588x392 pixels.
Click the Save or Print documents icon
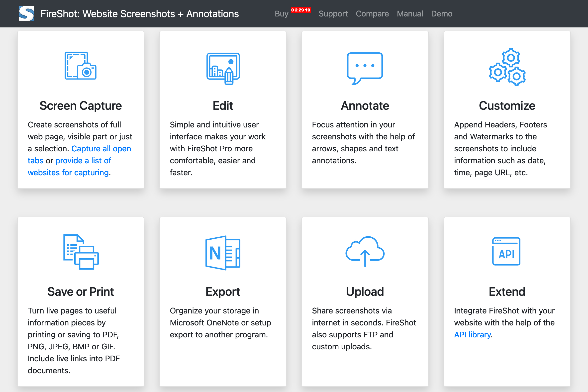(x=81, y=252)
